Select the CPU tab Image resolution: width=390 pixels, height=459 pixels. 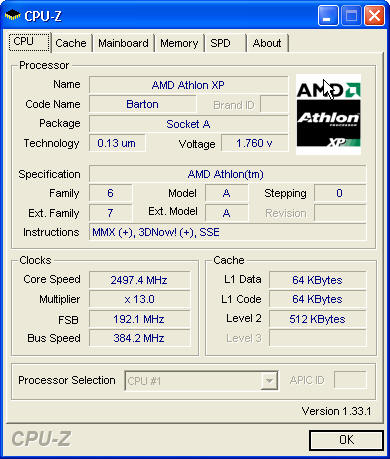[x=29, y=42]
